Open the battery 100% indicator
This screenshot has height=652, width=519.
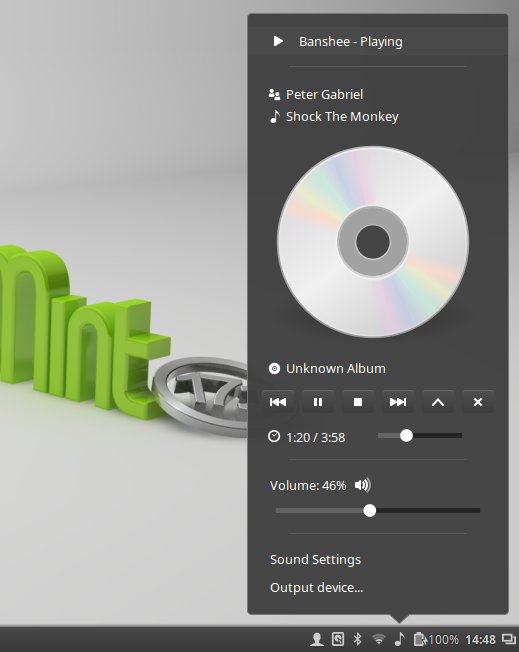pos(436,639)
